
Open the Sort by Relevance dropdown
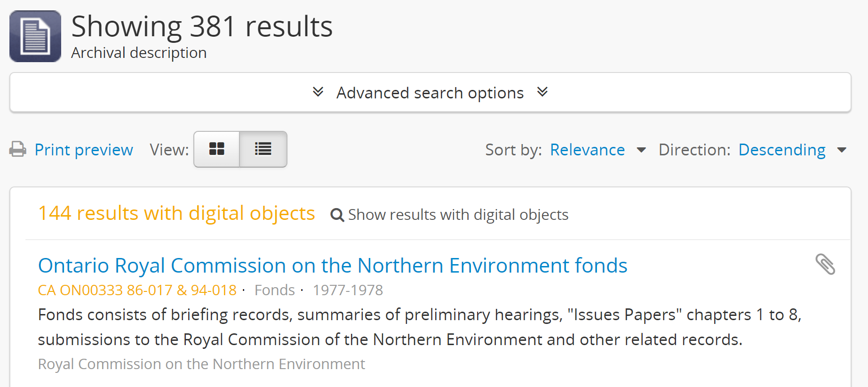(587, 150)
